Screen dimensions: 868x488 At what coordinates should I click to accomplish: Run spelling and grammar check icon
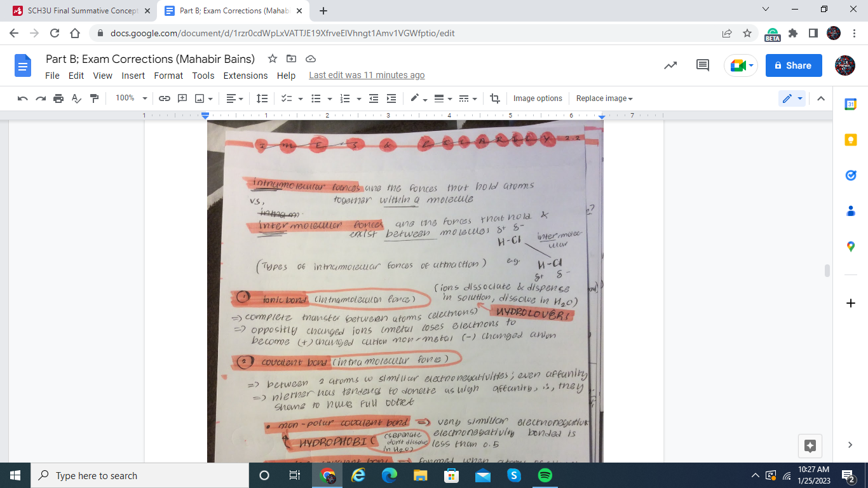[x=76, y=98]
